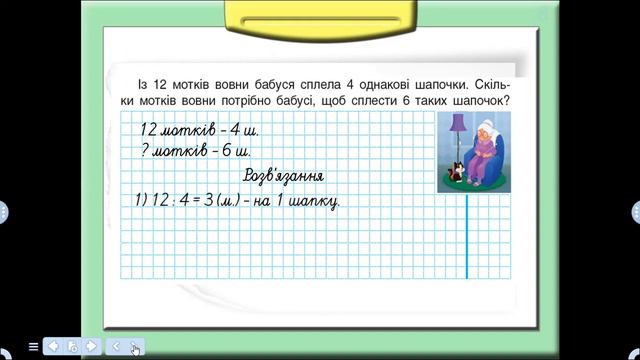Open the hamburger menu icon
The height and width of the screenshot is (360, 640).
(33, 347)
